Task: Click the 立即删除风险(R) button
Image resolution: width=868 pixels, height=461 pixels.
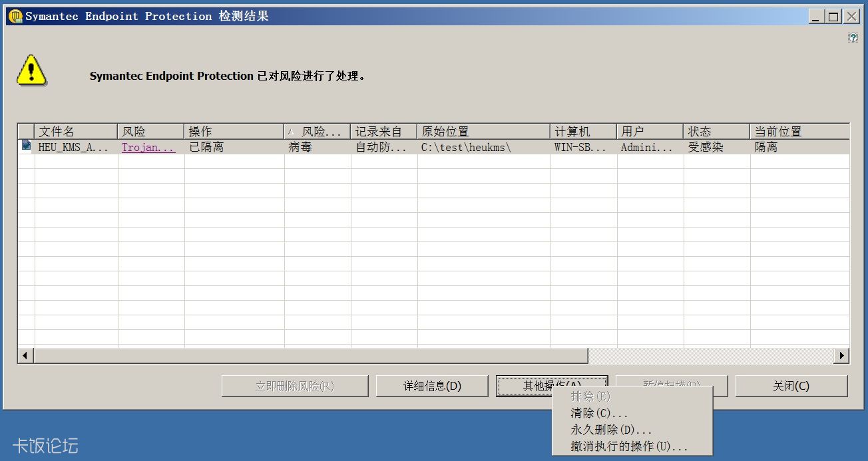Action: [x=295, y=386]
